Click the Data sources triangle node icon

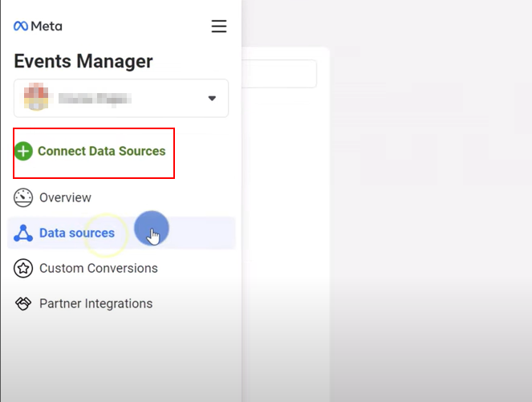point(23,233)
